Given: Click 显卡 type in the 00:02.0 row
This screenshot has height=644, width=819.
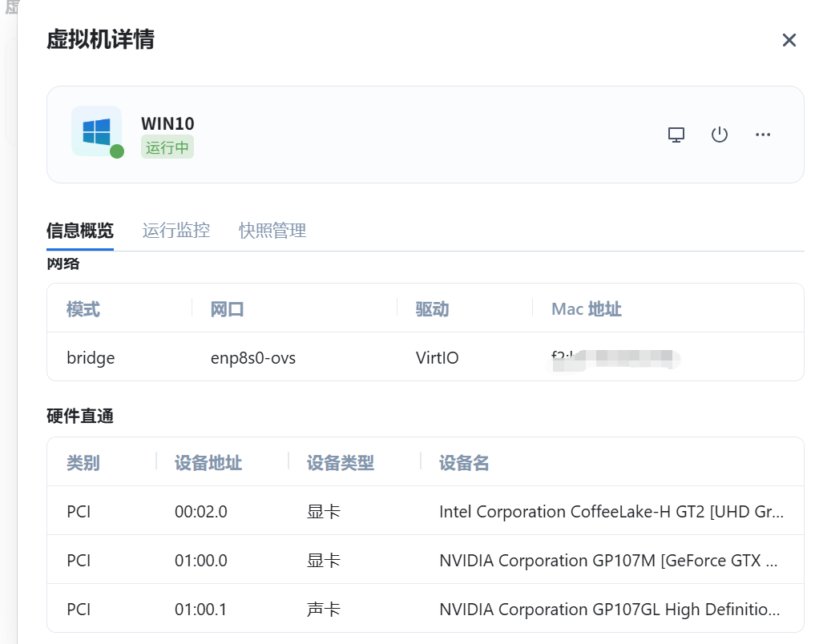Looking at the screenshot, I should 323,512.
